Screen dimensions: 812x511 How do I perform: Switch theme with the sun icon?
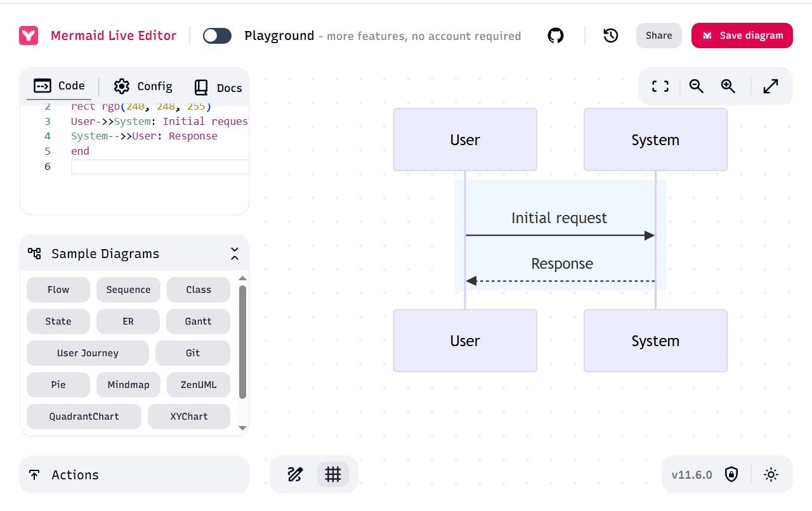(x=771, y=474)
